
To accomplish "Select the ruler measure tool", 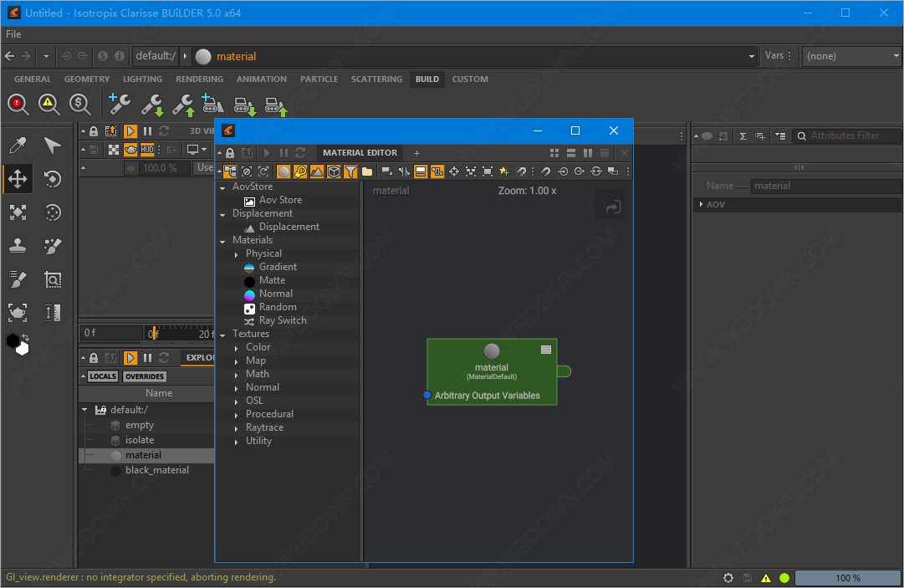I will pos(53,313).
